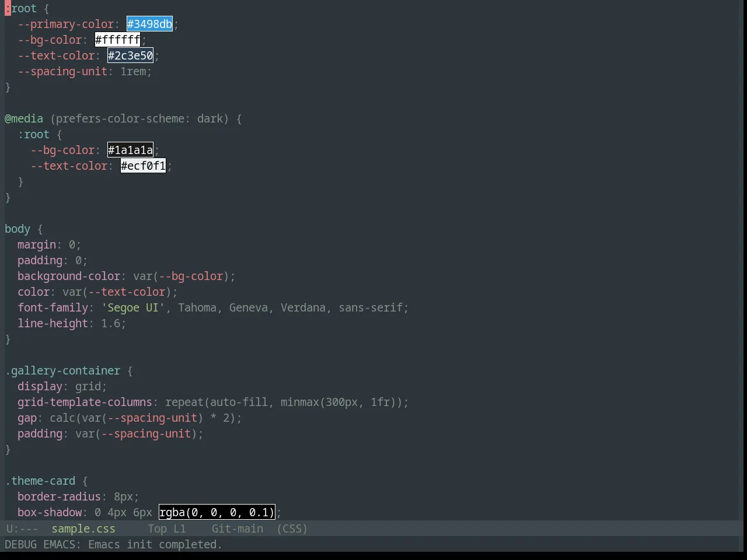The width and height of the screenshot is (747, 560).
Task: Click Verdana in the font list
Action: pyautogui.click(x=303, y=307)
